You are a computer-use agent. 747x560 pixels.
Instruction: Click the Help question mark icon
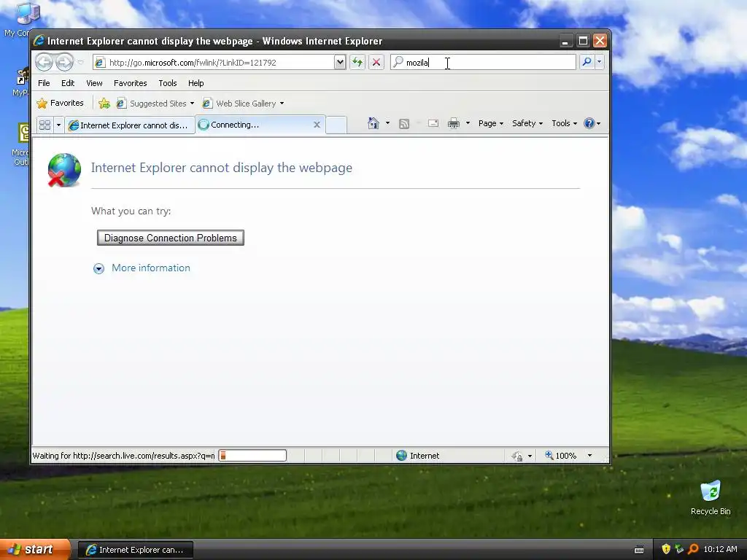(589, 123)
